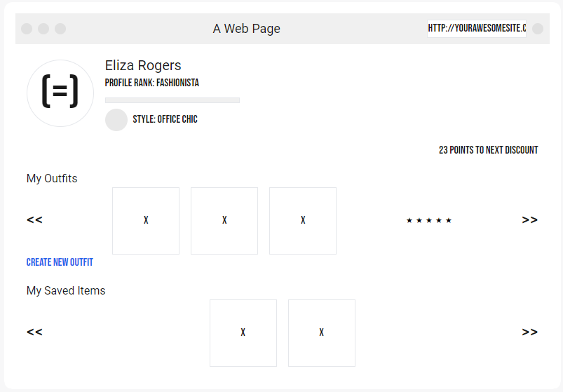
Task: Click the profile rank progress bar
Action: pyautogui.click(x=172, y=100)
